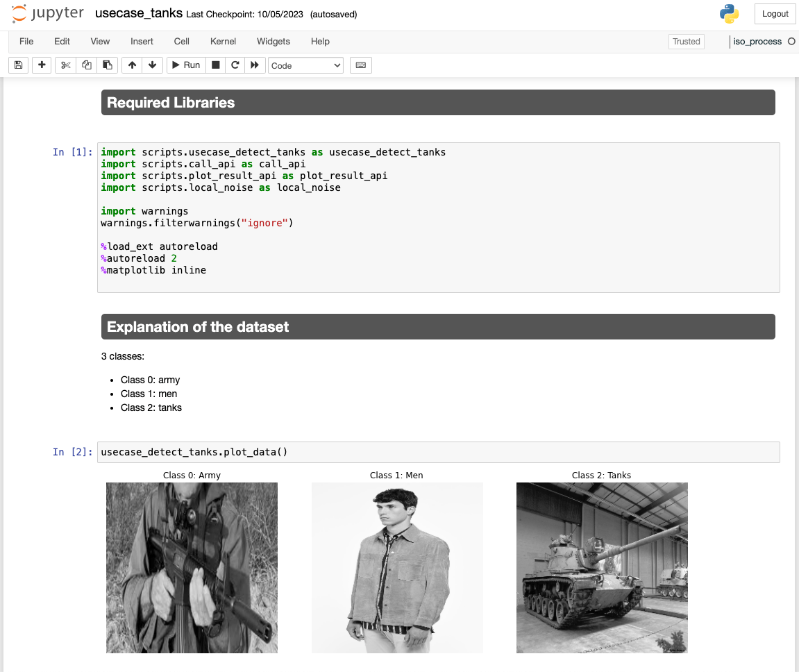The height and width of the screenshot is (672, 799).
Task: Restart kernel and run all cells
Action: [255, 65]
